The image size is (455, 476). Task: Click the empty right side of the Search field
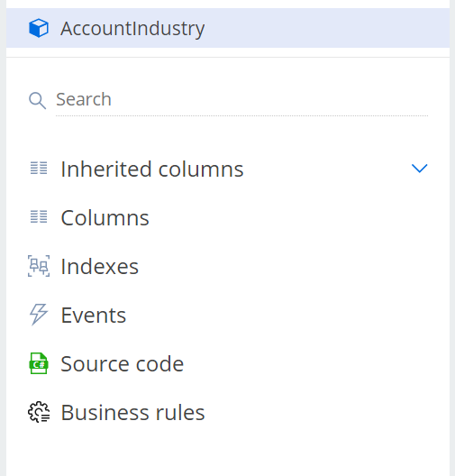point(333,100)
